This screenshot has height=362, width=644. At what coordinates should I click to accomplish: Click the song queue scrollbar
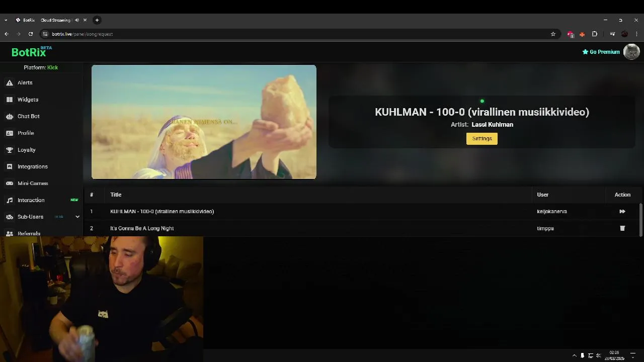640,220
